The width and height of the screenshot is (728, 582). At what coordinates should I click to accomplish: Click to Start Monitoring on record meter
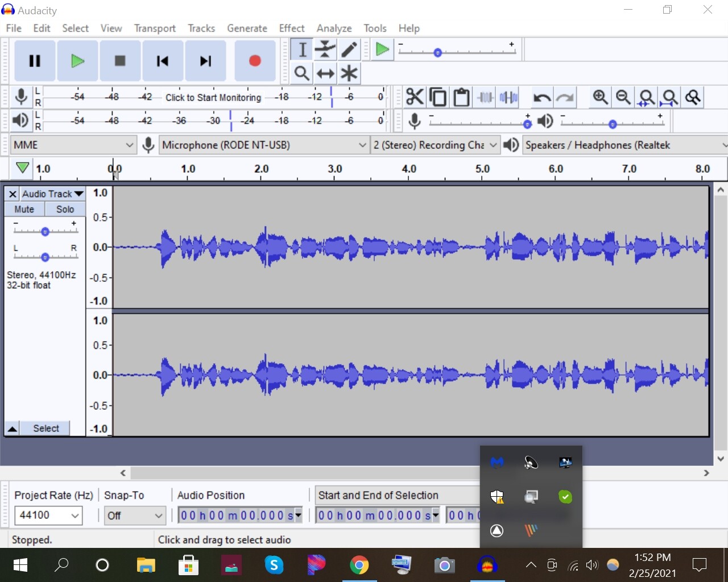click(x=213, y=97)
